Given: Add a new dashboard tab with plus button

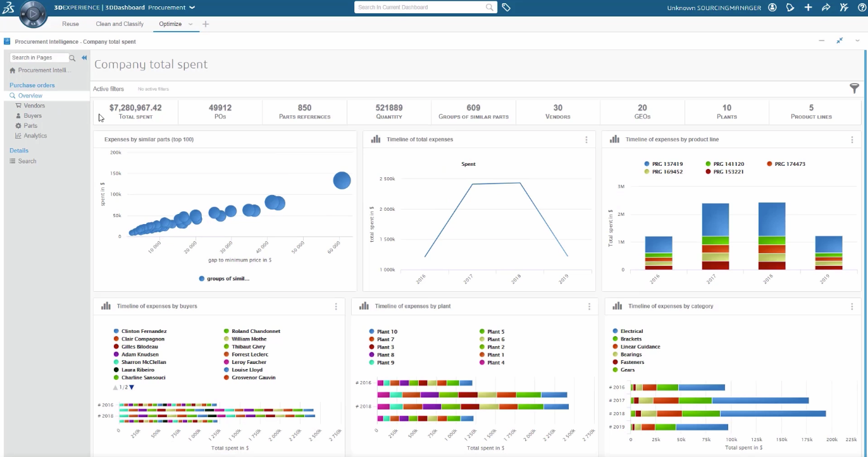Looking at the screenshot, I should click(x=205, y=23).
